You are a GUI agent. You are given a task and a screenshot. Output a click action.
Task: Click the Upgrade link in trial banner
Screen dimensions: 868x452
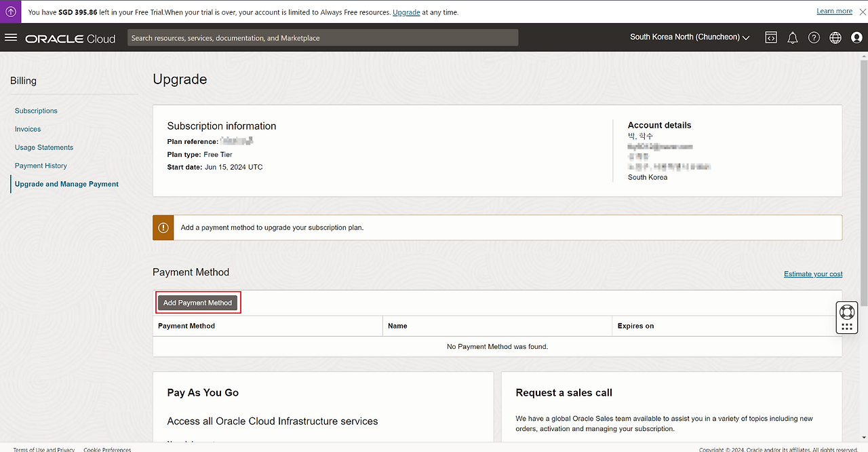coord(406,12)
